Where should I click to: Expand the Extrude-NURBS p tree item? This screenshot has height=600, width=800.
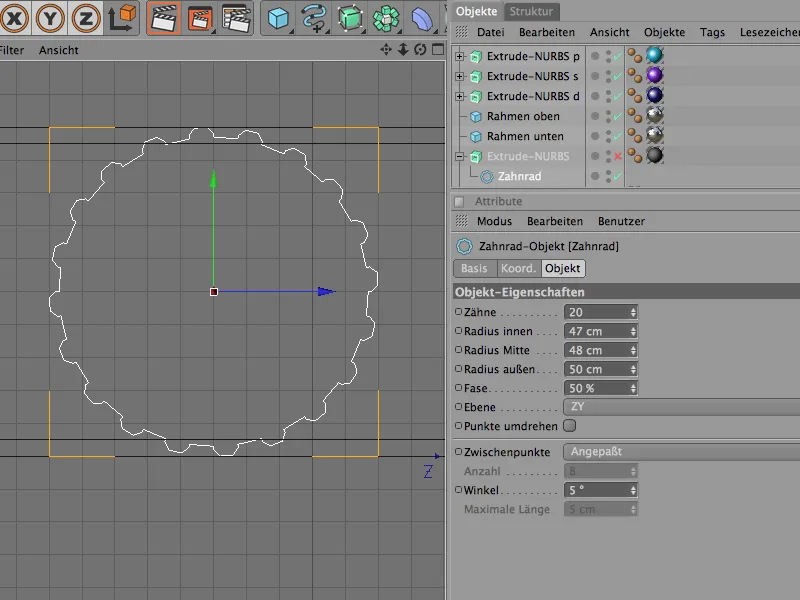(460, 56)
